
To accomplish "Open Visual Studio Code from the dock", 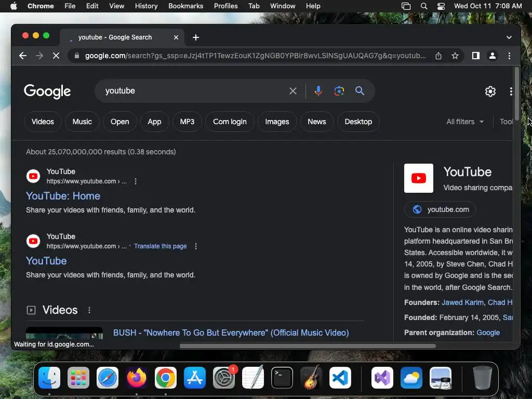I will coord(340,377).
